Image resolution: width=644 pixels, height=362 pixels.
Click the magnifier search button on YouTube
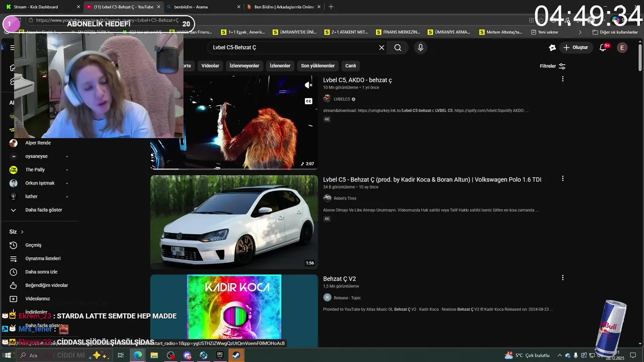pyautogui.click(x=397, y=48)
